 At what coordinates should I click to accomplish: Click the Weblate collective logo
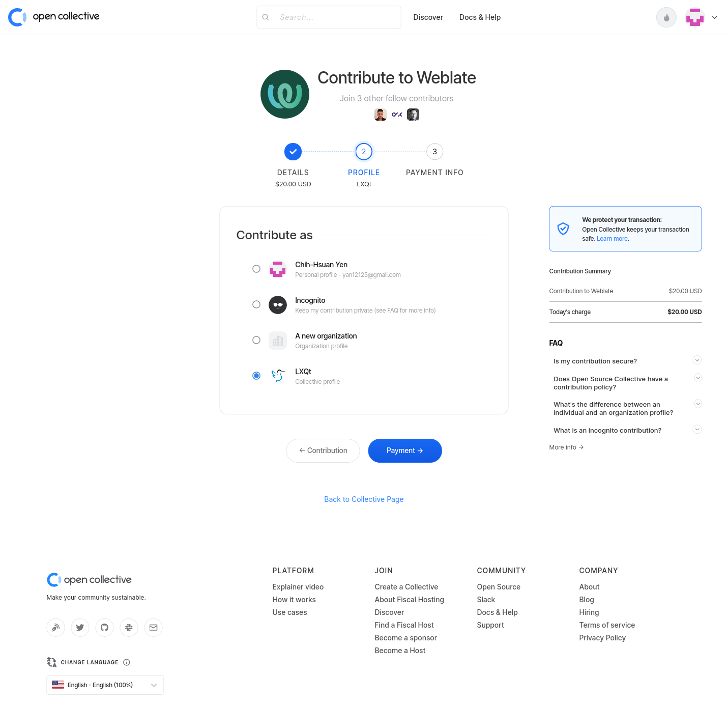[x=285, y=94]
